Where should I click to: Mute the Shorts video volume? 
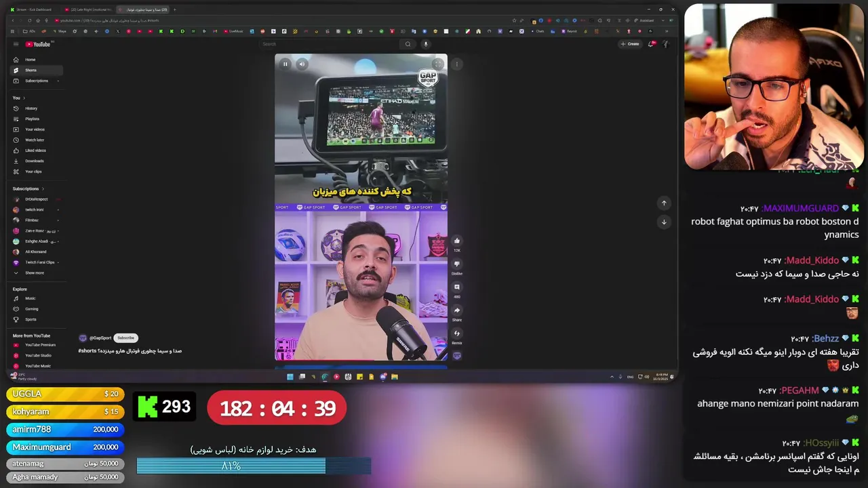tap(302, 64)
